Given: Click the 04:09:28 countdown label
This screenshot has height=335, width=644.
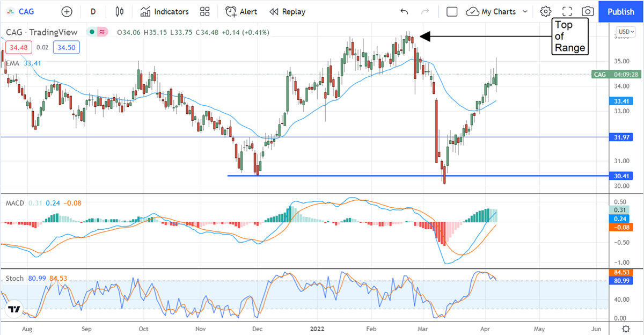Looking at the screenshot, I should click(626, 75).
